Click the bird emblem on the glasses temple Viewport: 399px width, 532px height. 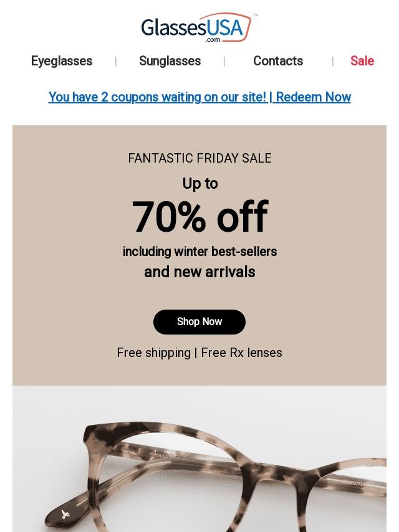[65, 514]
